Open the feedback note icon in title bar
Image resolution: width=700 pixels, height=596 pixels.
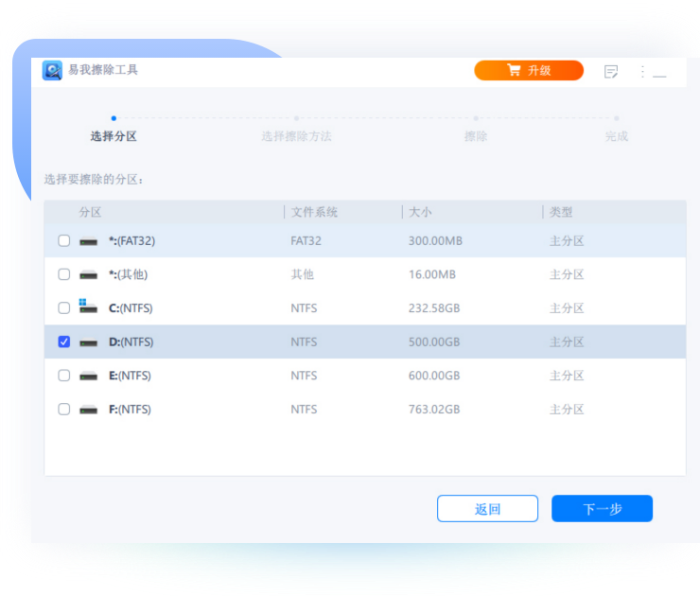[611, 71]
